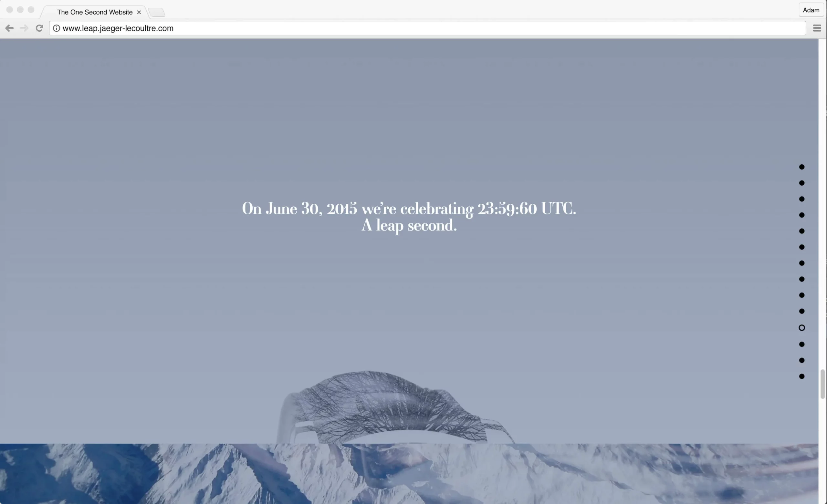Toggle the second filled navigation dot
Image resolution: width=827 pixels, height=504 pixels.
pyautogui.click(x=801, y=183)
